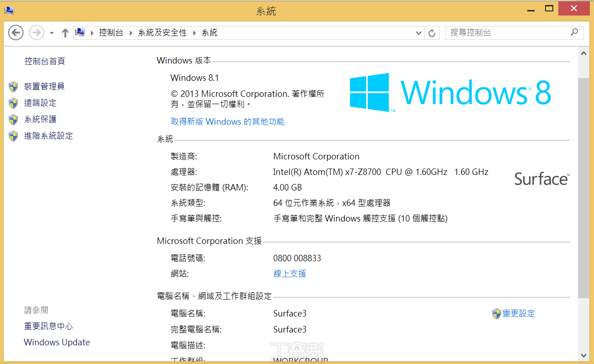This screenshot has width=594, height=364.
Task: Click the Forward arrow navigation button
Action: pos(37,32)
